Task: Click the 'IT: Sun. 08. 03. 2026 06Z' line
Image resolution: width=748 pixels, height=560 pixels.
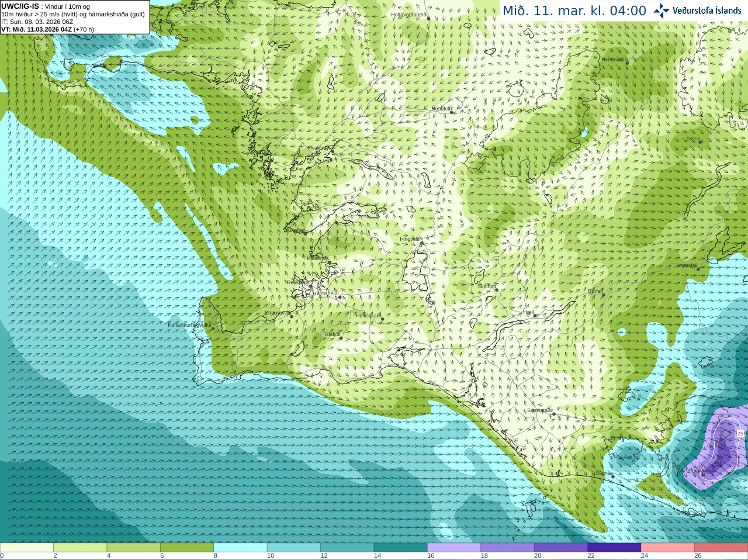Action: point(37,22)
